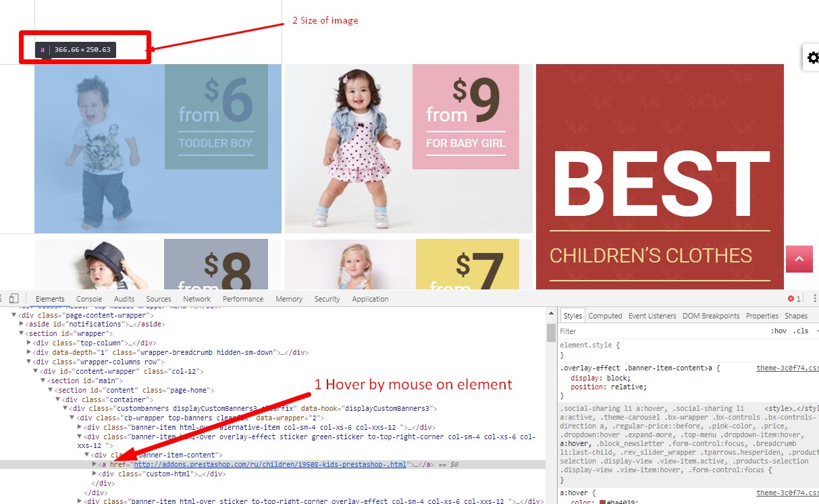This screenshot has height=504, width=819.
Task: Toggle the device toolbar icon in DevTools
Action: coord(14,299)
